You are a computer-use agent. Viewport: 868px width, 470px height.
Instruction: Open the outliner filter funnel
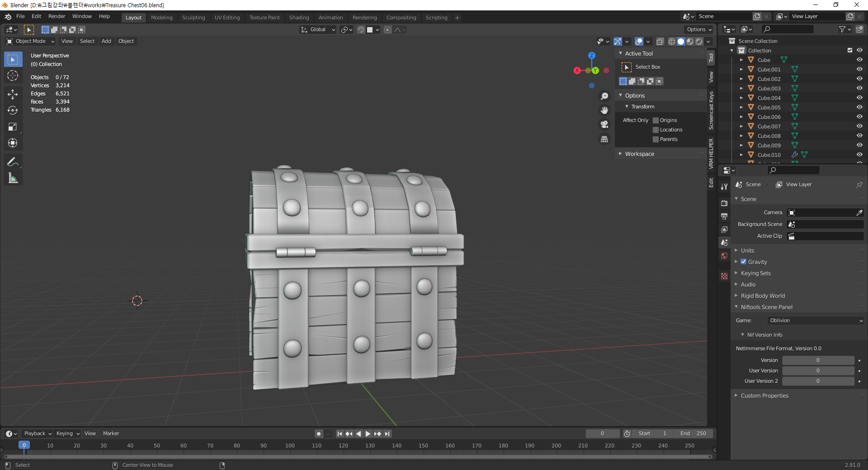click(842, 29)
